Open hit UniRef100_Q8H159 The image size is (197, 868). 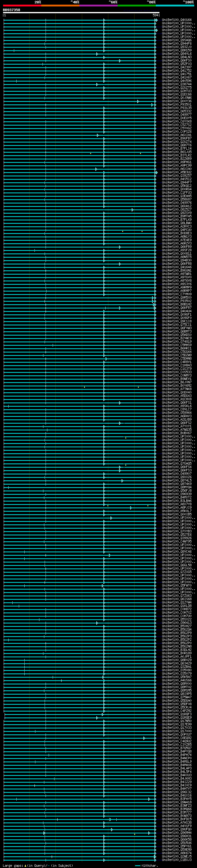coord(177,50)
